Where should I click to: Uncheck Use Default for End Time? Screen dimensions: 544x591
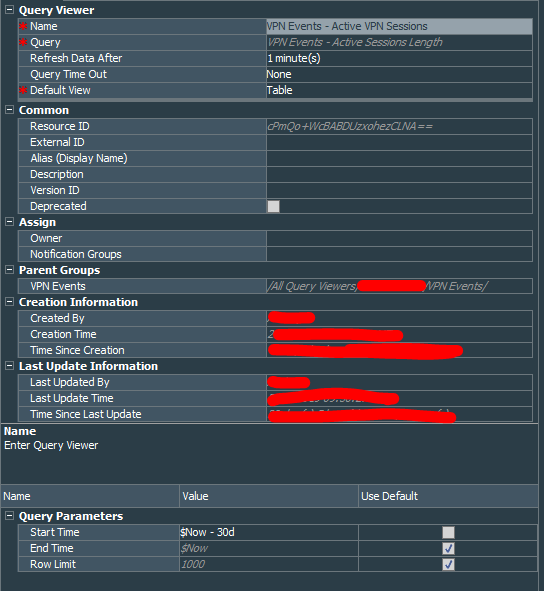tap(448, 548)
